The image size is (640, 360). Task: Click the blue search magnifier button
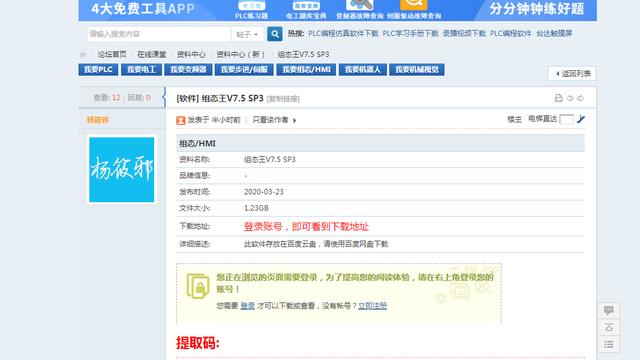click(x=275, y=34)
